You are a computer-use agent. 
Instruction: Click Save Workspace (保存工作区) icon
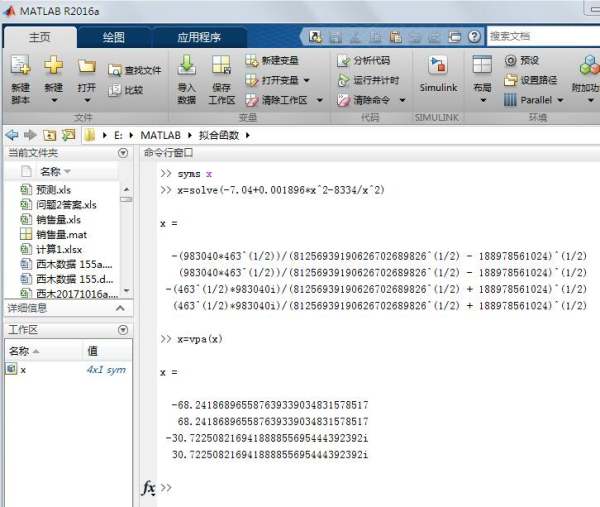[x=222, y=65]
